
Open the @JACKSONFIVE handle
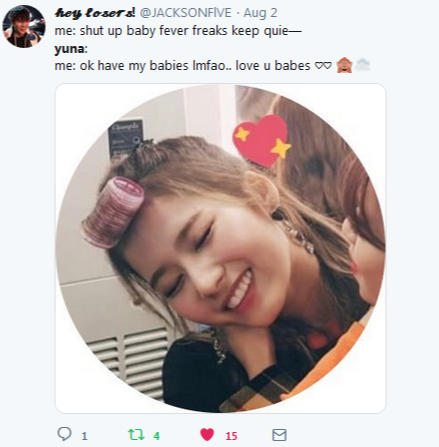[x=185, y=13]
